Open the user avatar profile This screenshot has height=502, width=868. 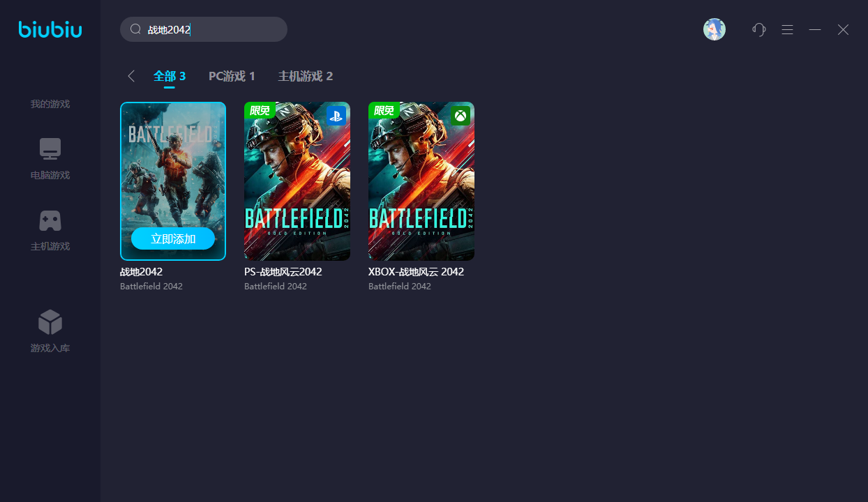tap(714, 29)
